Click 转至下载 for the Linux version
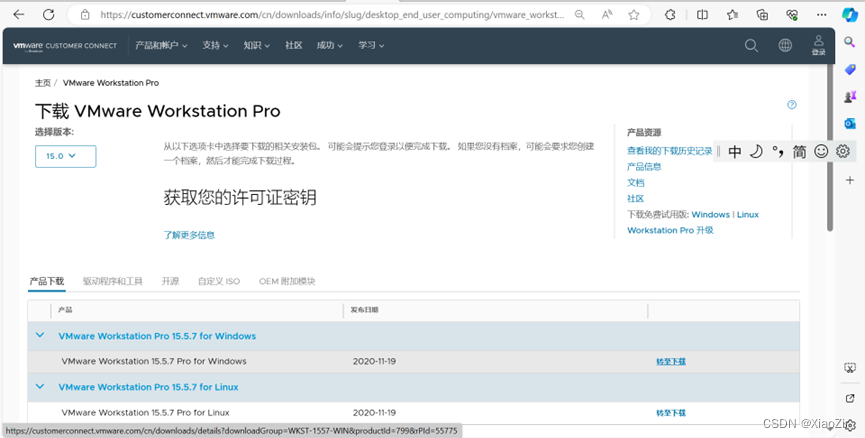Screen dimensions: 865x438 (671, 413)
